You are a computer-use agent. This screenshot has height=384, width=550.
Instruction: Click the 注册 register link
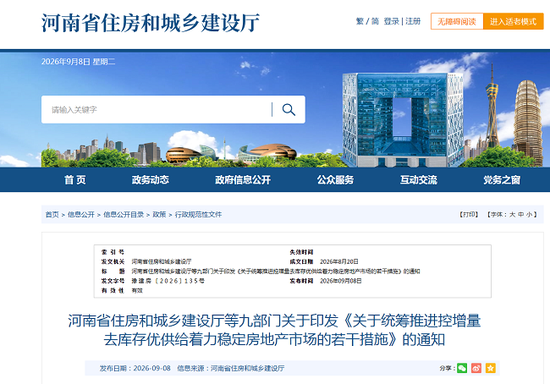(x=413, y=21)
